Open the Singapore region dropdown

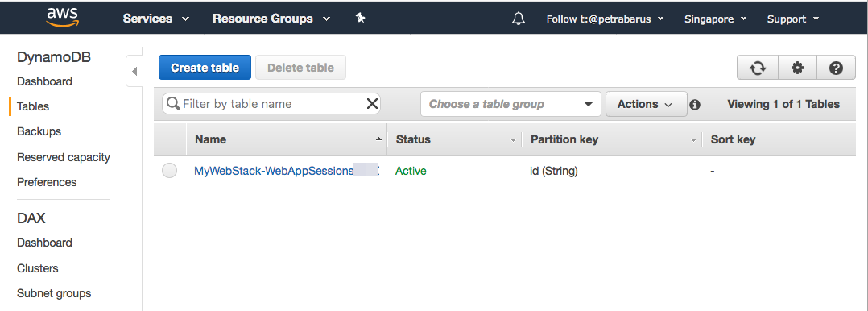click(x=716, y=19)
